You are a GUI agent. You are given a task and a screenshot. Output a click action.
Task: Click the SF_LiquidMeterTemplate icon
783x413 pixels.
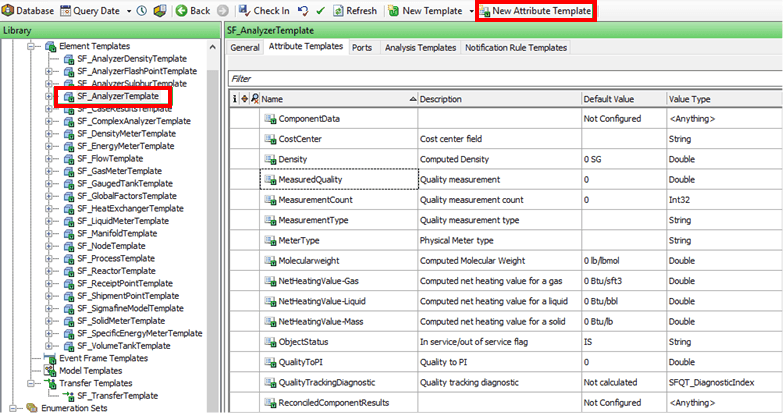(69, 221)
